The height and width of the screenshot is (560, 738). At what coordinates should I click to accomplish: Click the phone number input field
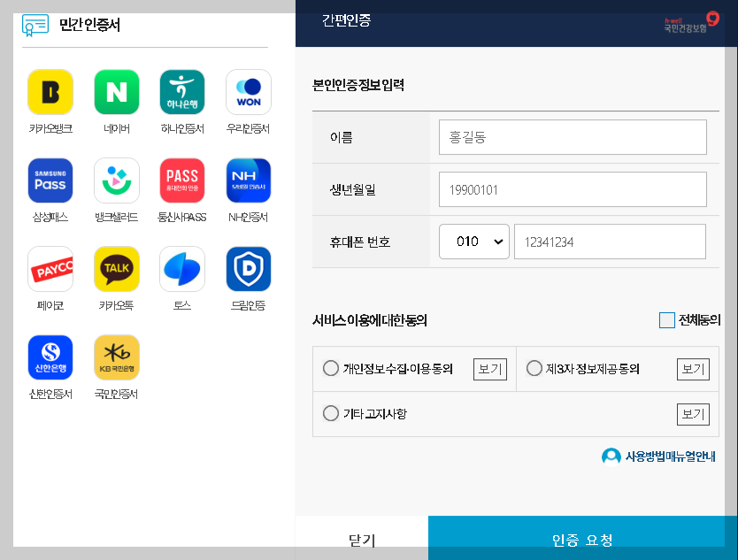click(610, 242)
